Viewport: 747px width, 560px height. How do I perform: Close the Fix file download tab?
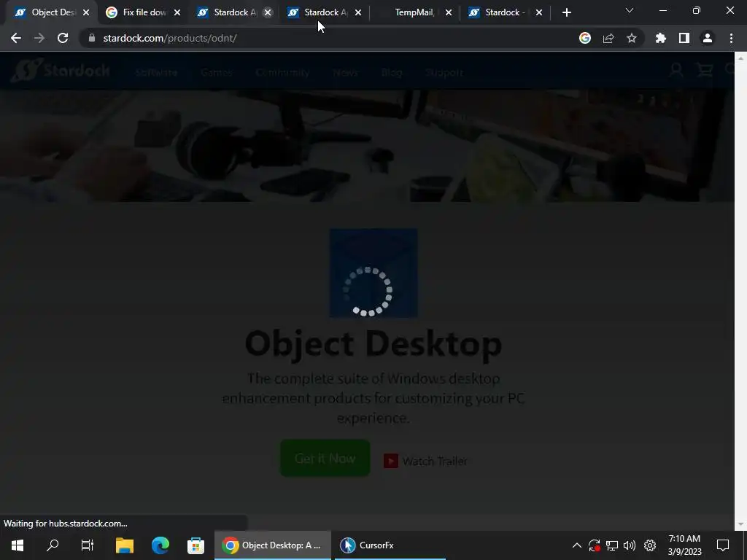(177, 13)
